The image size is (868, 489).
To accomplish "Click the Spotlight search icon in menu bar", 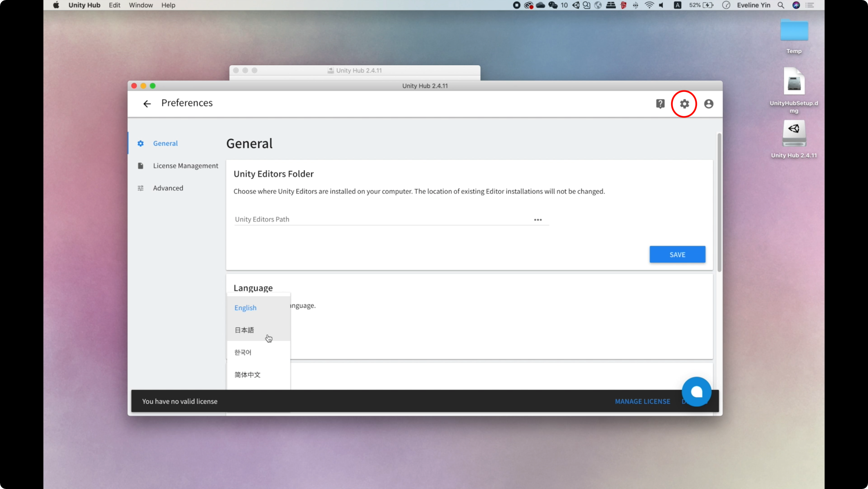I will pos(781,5).
